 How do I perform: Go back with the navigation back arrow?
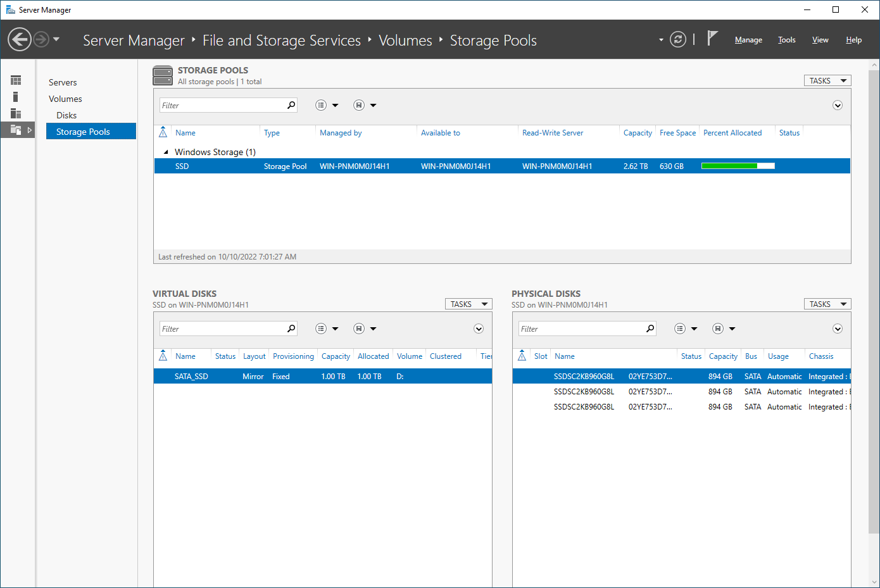click(x=20, y=39)
